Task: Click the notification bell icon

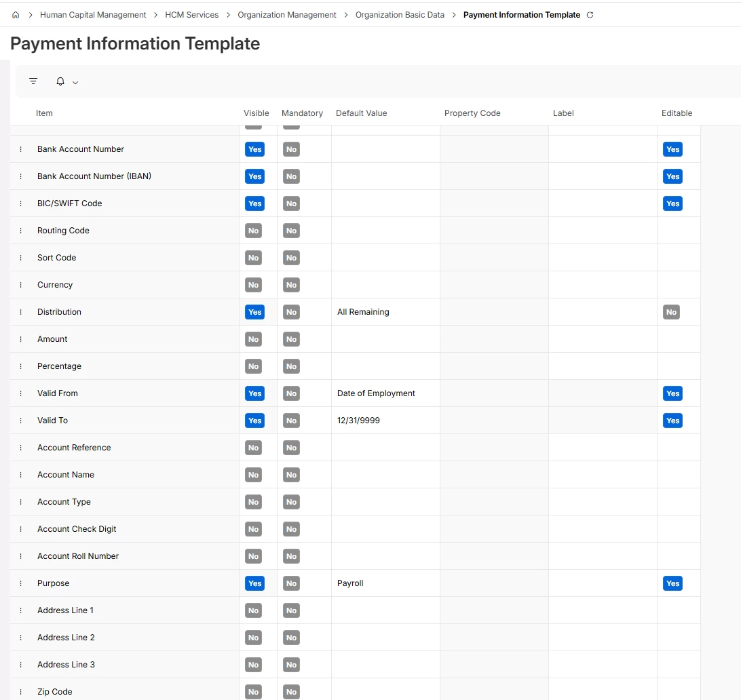Action: (x=60, y=81)
